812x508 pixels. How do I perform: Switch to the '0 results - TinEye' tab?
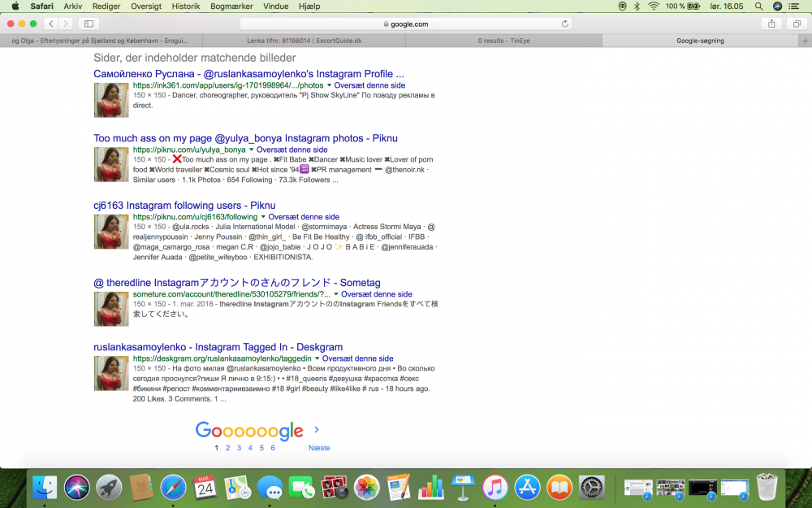pyautogui.click(x=504, y=41)
